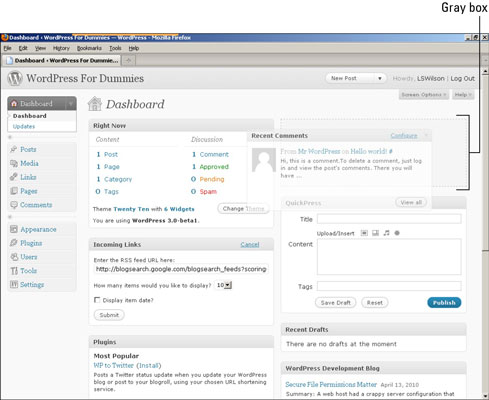This screenshot has height=400, width=489.
Task: Click the Add Media circle icon in QuickPress
Action: [x=397, y=233]
